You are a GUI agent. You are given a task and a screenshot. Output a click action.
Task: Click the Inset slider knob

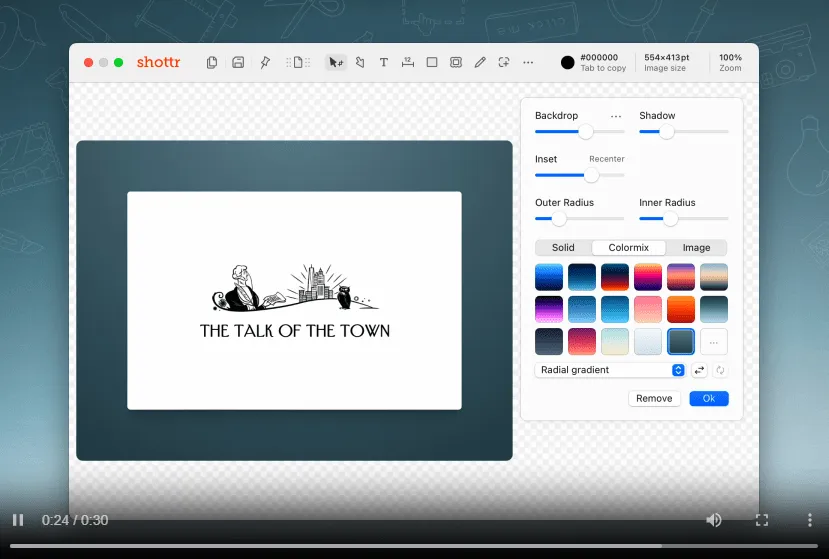tap(591, 175)
